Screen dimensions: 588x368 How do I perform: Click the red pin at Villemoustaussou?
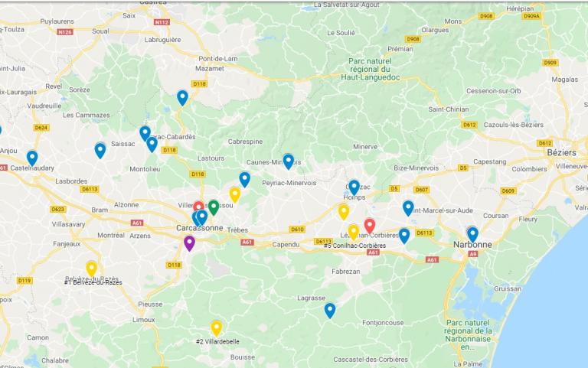198,207
